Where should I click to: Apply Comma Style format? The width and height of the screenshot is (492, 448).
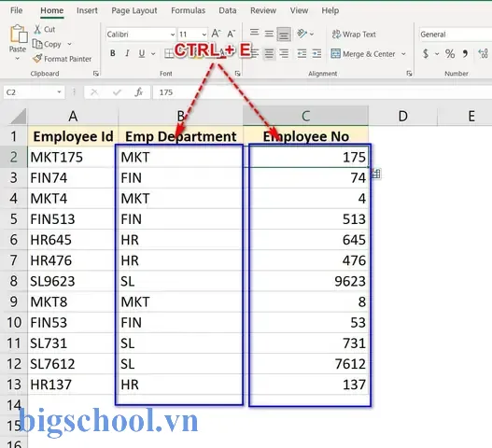[x=465, y=53]
